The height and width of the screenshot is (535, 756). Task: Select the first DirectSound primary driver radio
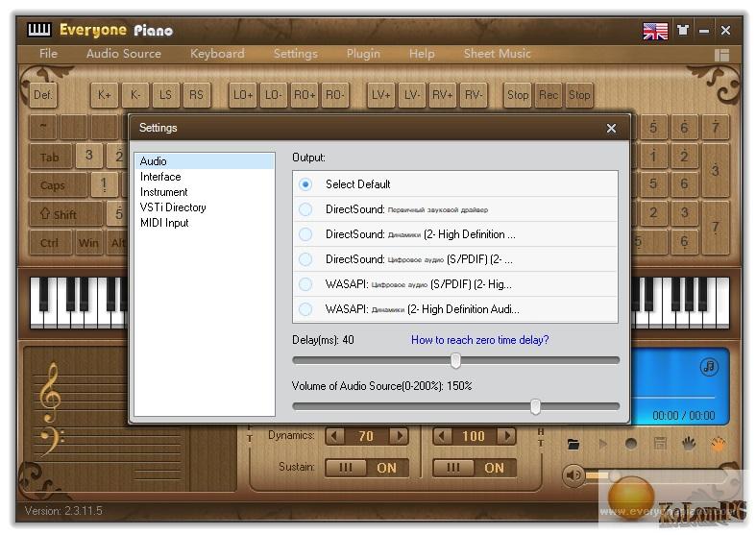pyautogui.click(x=305, y=209)
